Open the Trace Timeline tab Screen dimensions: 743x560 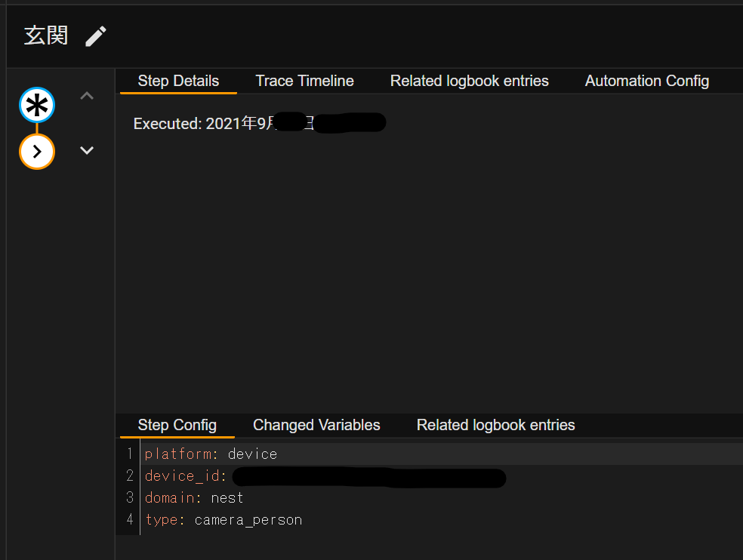pos(305,81)
